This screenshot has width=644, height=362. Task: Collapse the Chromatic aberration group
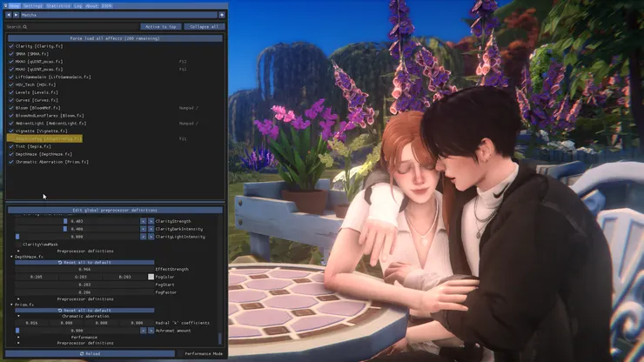coord(18,317)
